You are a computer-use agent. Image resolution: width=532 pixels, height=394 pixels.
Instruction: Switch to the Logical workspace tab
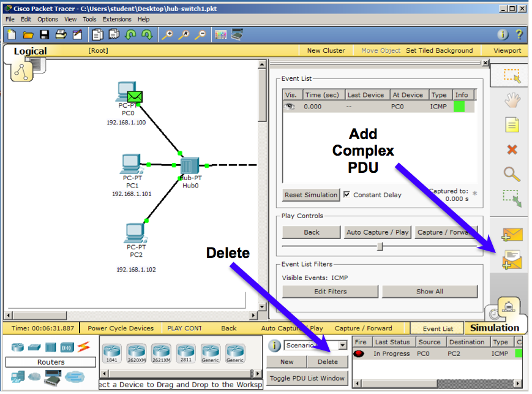tap(30, 51)
